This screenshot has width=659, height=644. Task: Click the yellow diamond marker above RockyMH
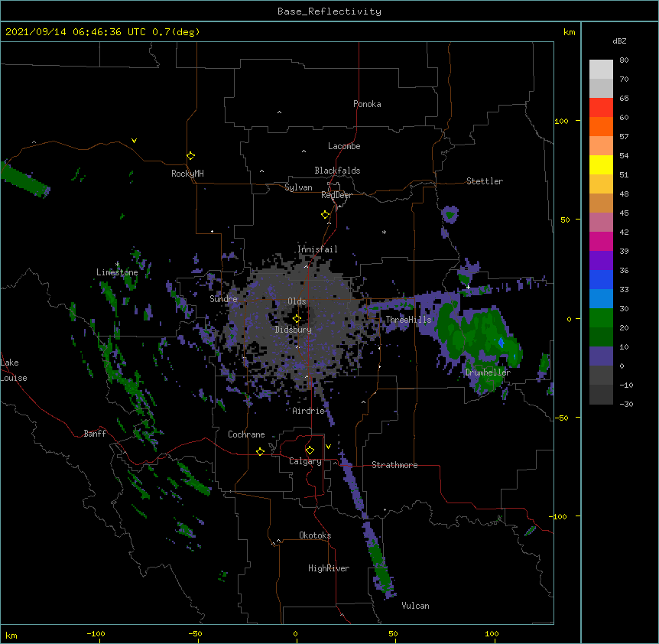pos(190,156)
